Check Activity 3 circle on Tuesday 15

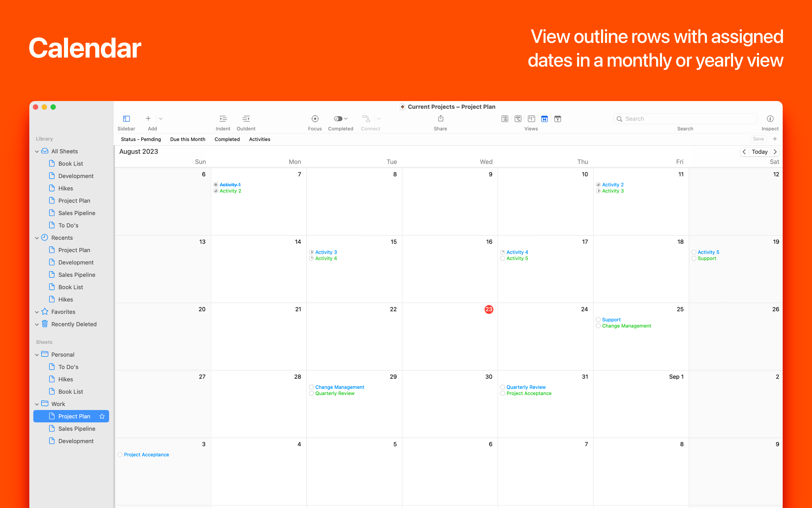(311, 252)
